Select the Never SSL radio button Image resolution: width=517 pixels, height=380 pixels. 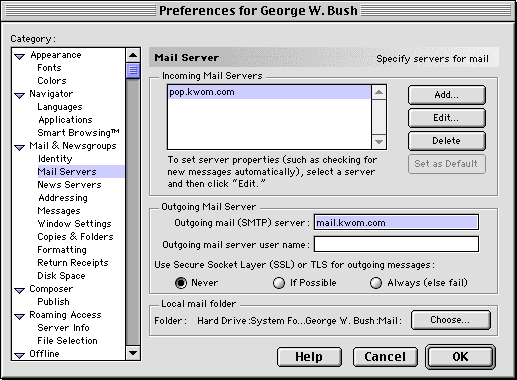point(181,283)
